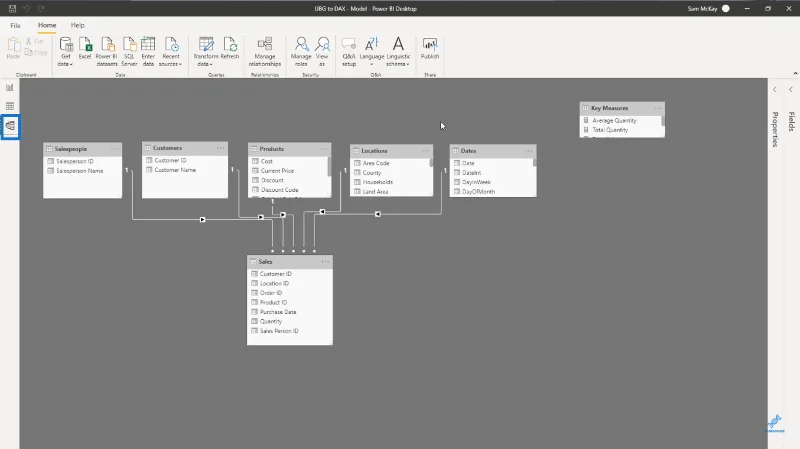
Task: Open the Get data dropdown
Action: [x=65, y=52]
